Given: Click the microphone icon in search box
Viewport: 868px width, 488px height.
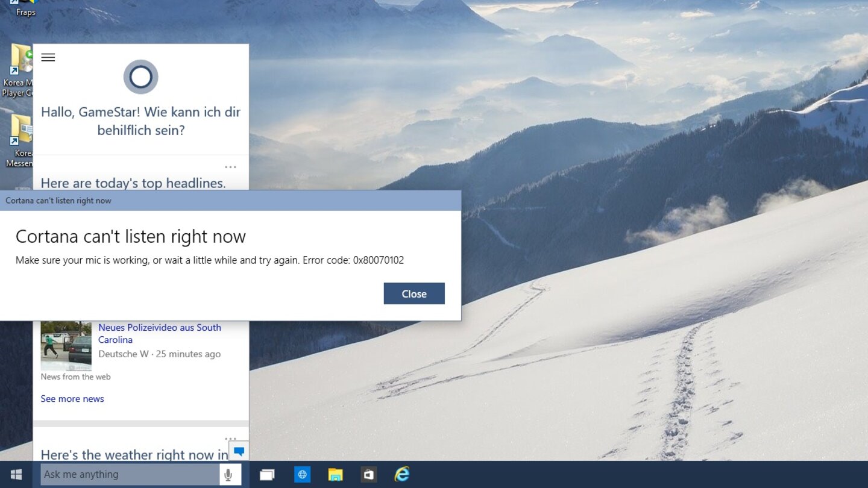Looking at the screenshot, I should [x=228, y=475].
